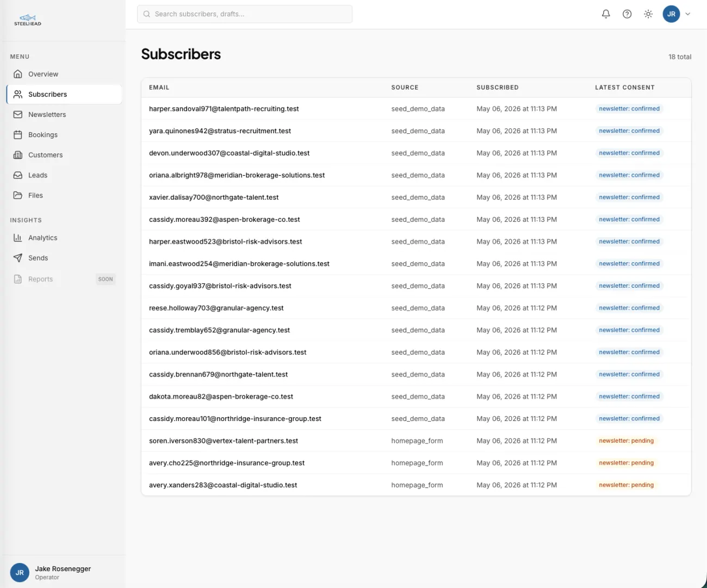
Task: Click homepage_form source for soren.iverson830
Action: click(x=417, y=441)
